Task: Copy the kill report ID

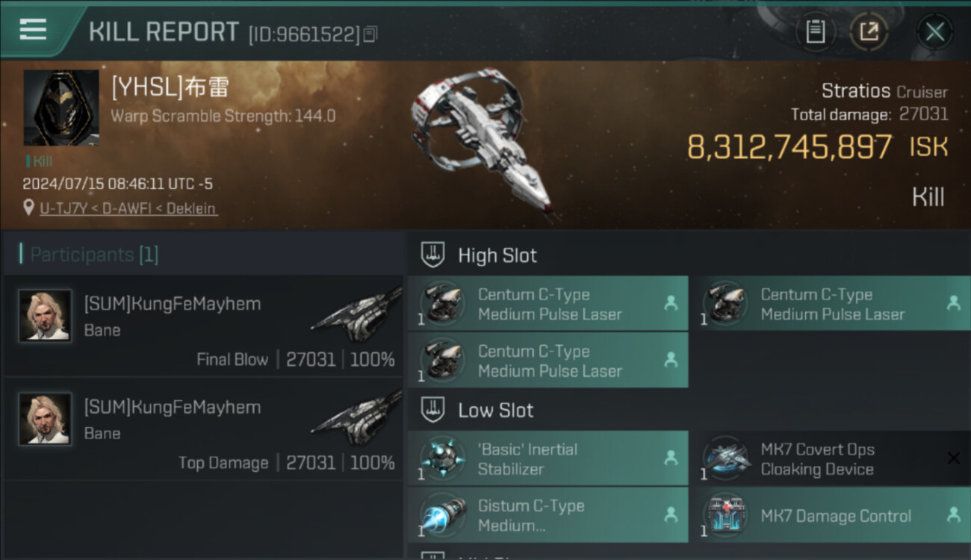Action: (x=371, y=34)
